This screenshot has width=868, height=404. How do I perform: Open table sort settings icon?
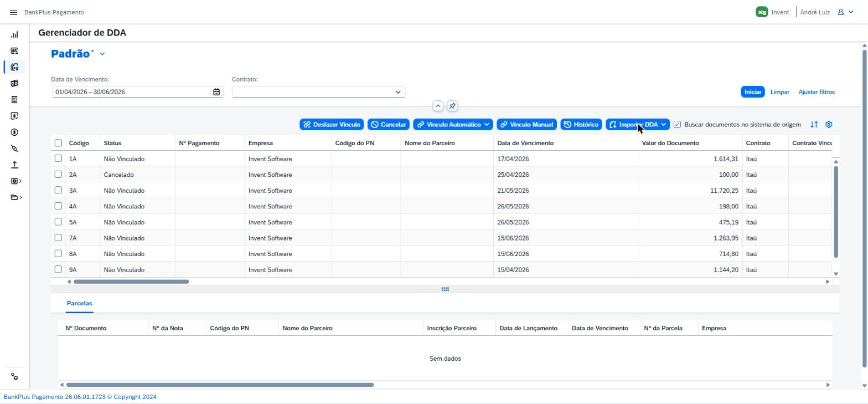814,125
